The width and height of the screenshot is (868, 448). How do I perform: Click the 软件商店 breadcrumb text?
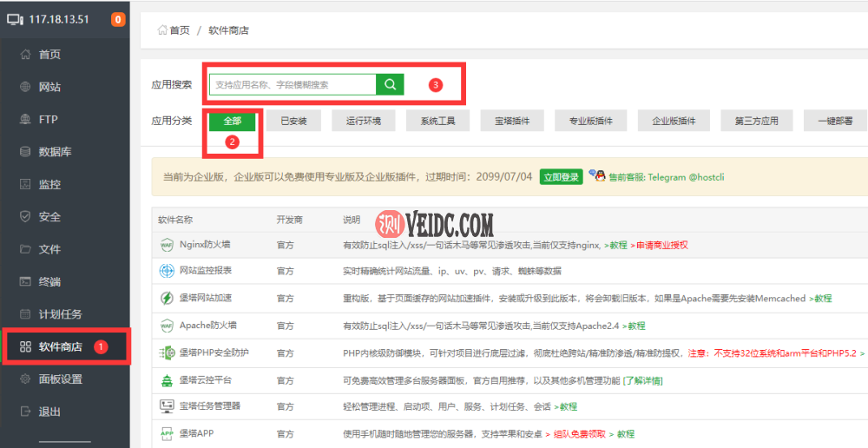(228, 30)
